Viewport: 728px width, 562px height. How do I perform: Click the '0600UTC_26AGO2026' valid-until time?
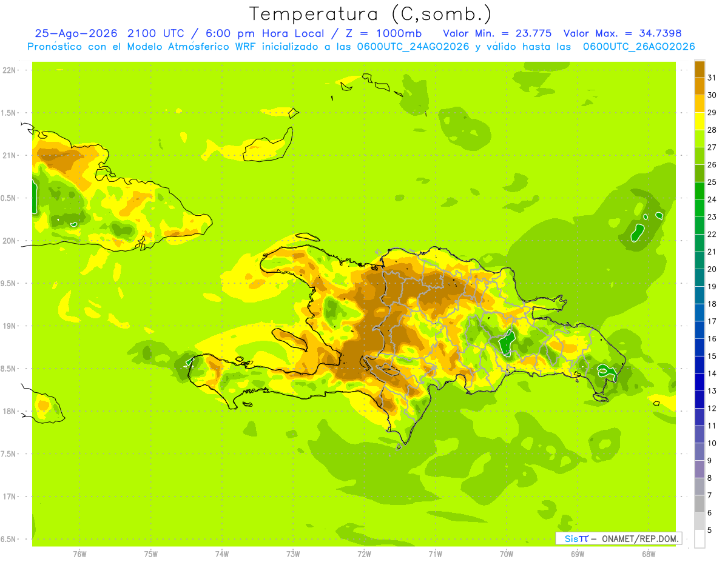pos(639,47)
